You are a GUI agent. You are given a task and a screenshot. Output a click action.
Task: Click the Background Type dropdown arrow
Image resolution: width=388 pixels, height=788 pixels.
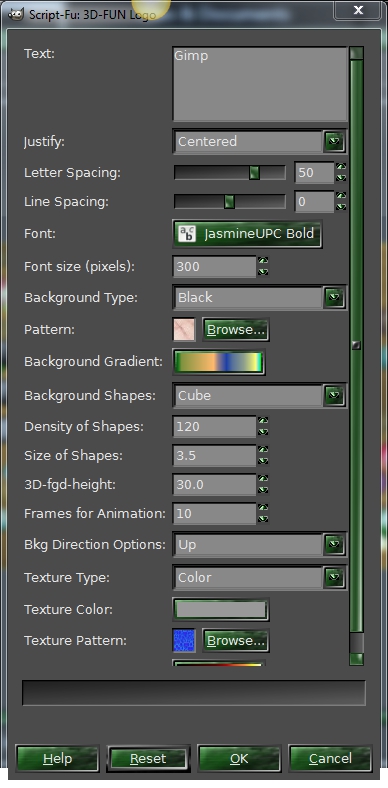[334, 298]
